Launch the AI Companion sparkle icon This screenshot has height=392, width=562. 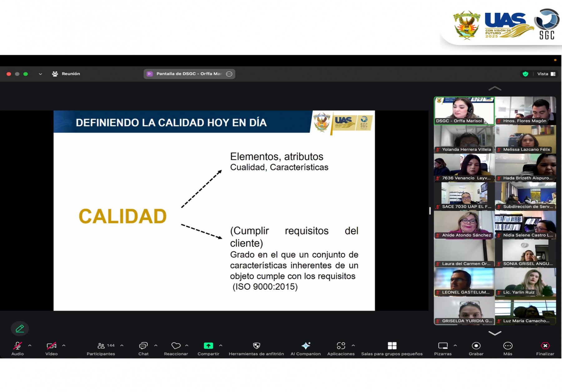[306, 346]
